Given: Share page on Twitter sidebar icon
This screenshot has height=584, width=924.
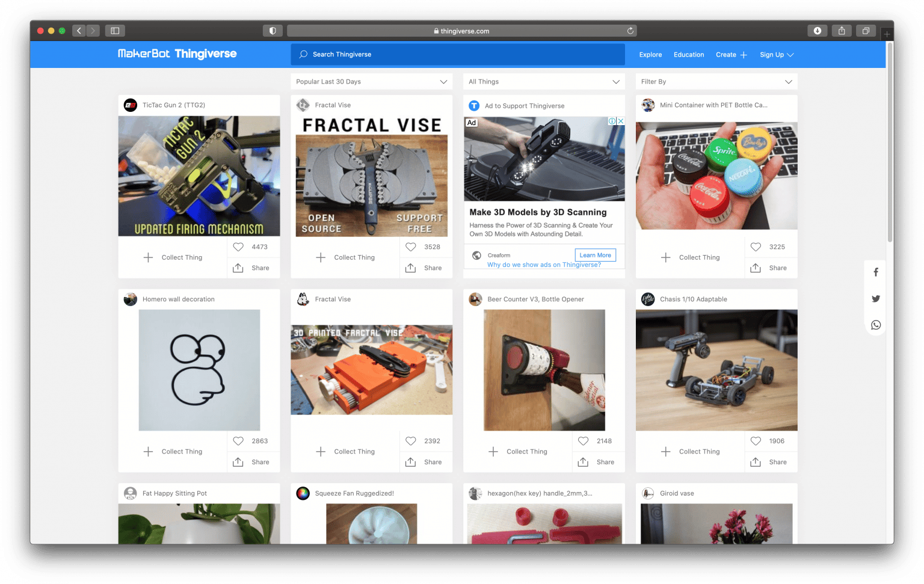Looking at the screenshot, I should (876, 298).
